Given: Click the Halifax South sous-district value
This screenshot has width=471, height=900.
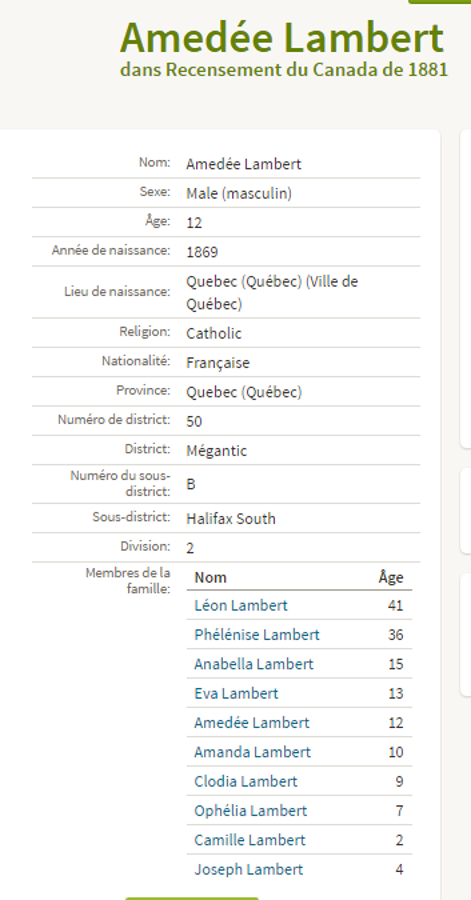Looking at the screenshot, I should 231,518.
